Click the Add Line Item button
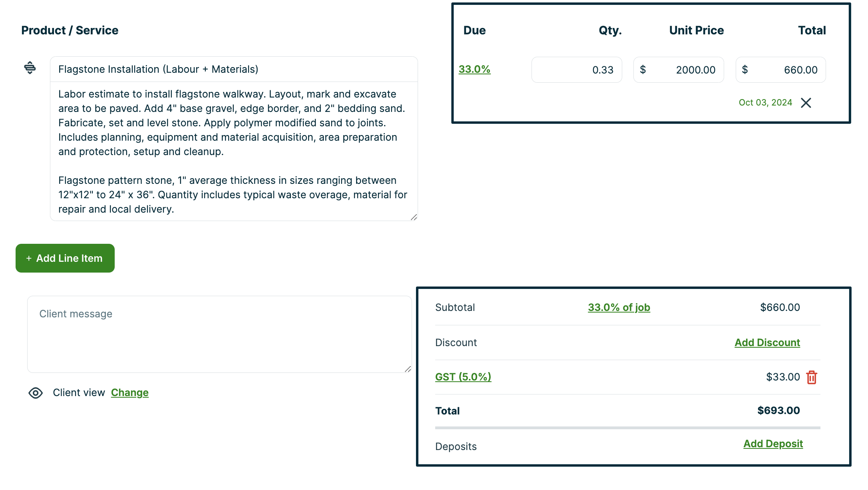 (x=65, y=258)
